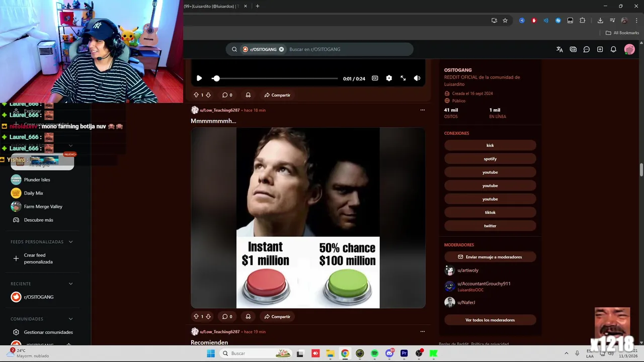The width and height of the screenshot is (644, 362).
Task: Open video player settings gear
Action: (x=389, y=78)
